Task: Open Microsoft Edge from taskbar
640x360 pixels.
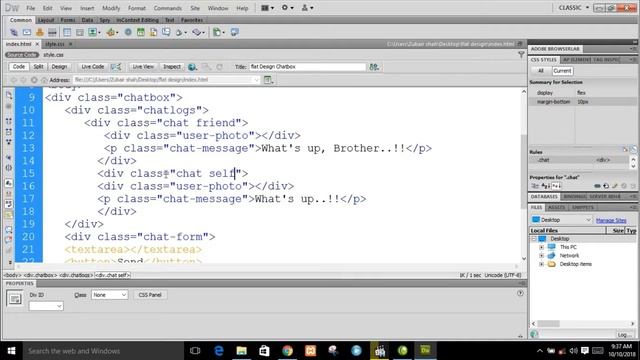Action: 219,351
